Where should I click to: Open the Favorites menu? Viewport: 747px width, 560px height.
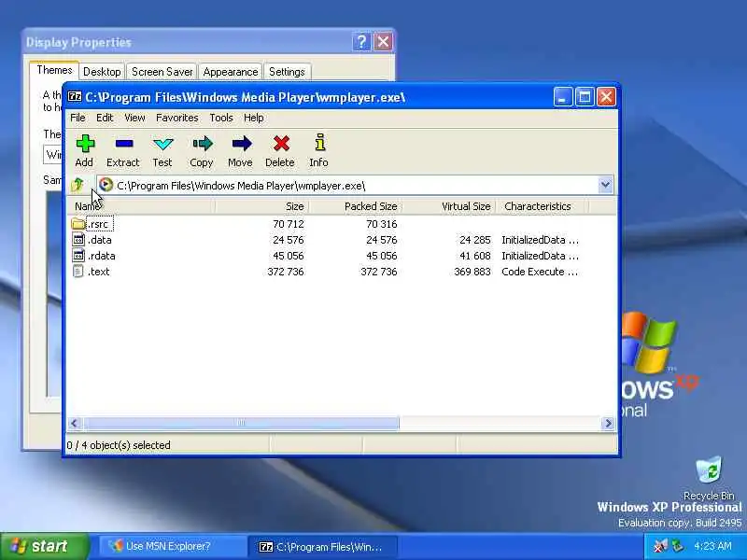[177, 118]
